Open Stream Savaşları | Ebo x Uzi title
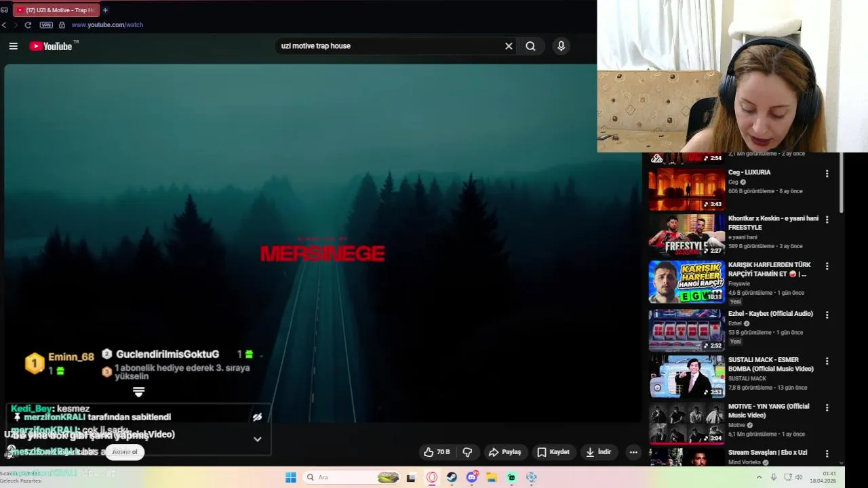868x488 pixels. [x=768, y=452]
